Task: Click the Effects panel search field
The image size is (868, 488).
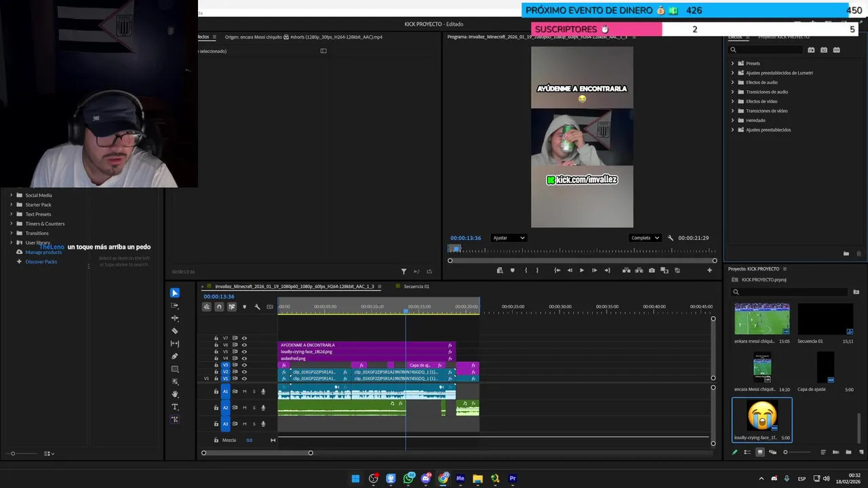Action: pyautogui.click(x=766, y=50)
